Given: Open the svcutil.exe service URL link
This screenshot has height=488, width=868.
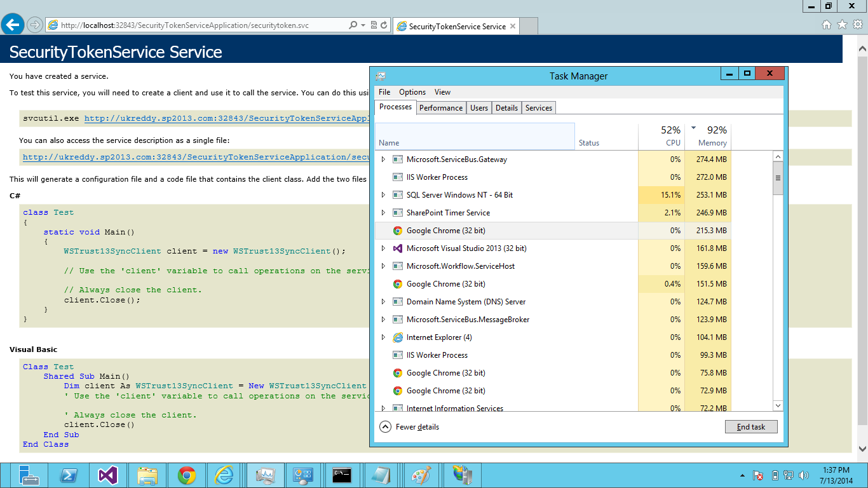Looking at the screenshot, I should [227, 118].
